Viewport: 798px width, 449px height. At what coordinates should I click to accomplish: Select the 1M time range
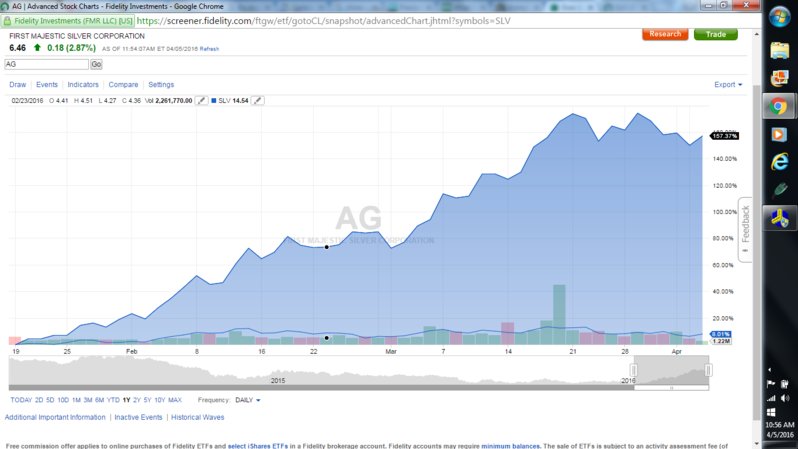point(76,400)
